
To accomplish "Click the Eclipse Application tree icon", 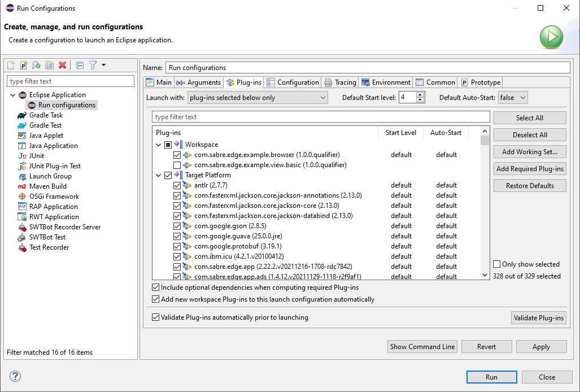I will [x=23, y=95].
